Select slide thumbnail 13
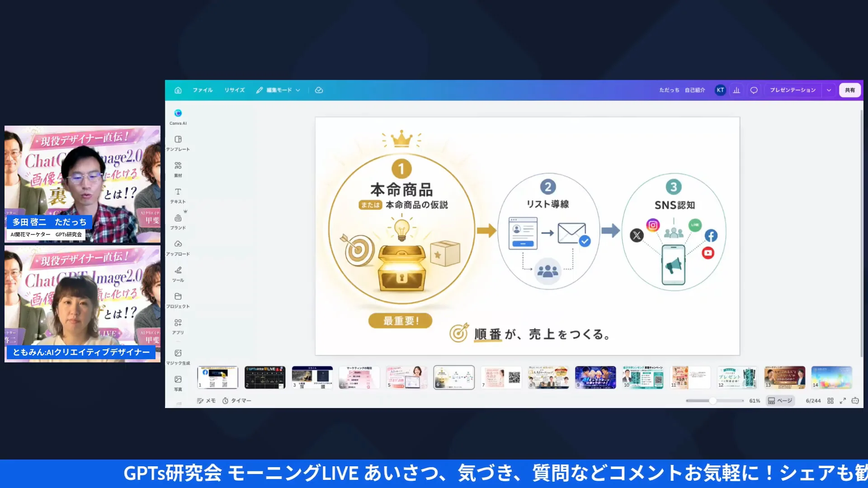The image size is (868, 488). tap(785, 377)
